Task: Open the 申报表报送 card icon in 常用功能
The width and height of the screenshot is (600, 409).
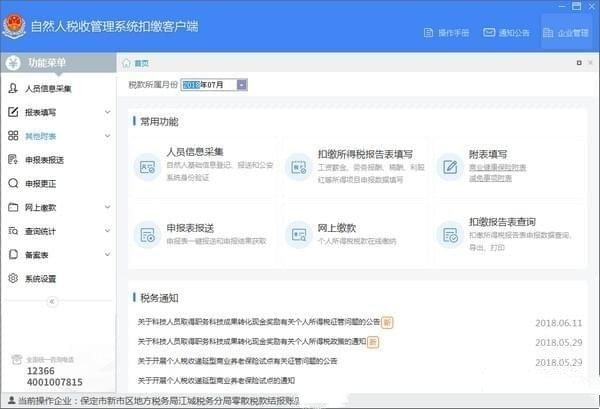Action: pos(147,235)
